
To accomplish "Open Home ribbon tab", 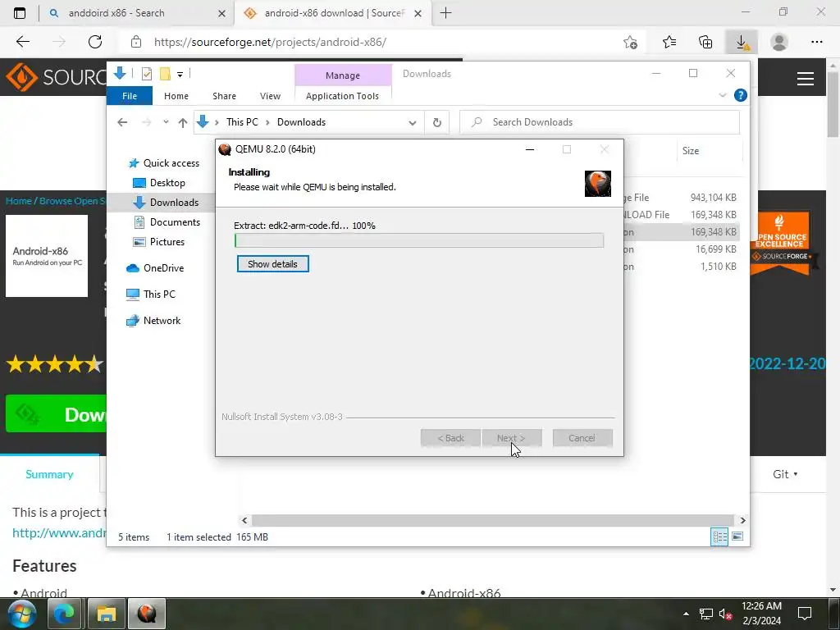I will (x=176, y=96).
